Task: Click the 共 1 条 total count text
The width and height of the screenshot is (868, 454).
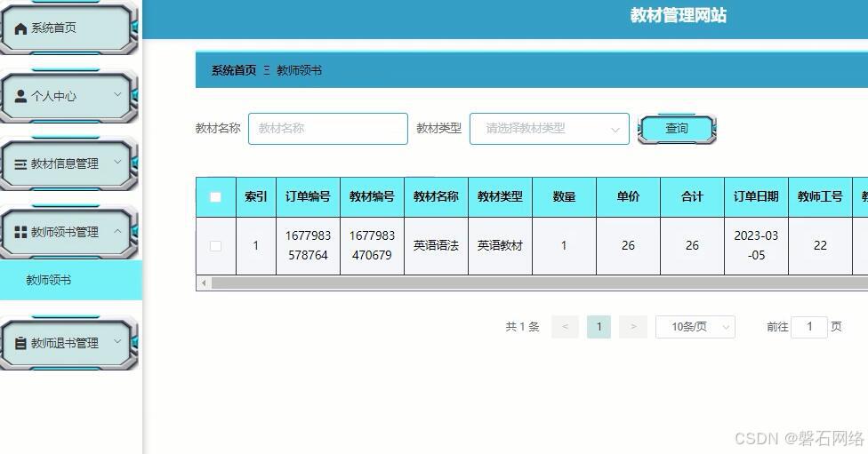Action: click(522, 327)
